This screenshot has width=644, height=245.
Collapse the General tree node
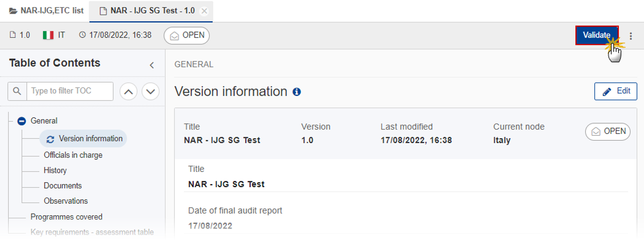22,121
